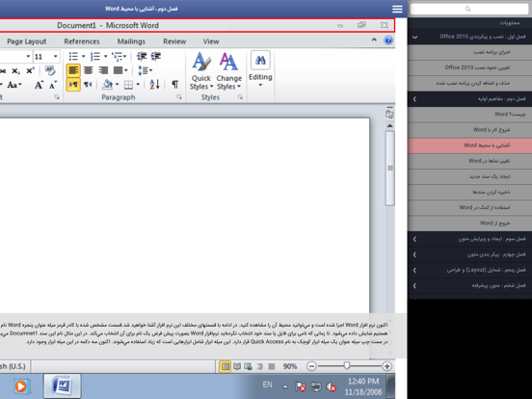532x399 pixels.
Task: Toggle Right-to-Left text direction
Action: tap(89, 85)
